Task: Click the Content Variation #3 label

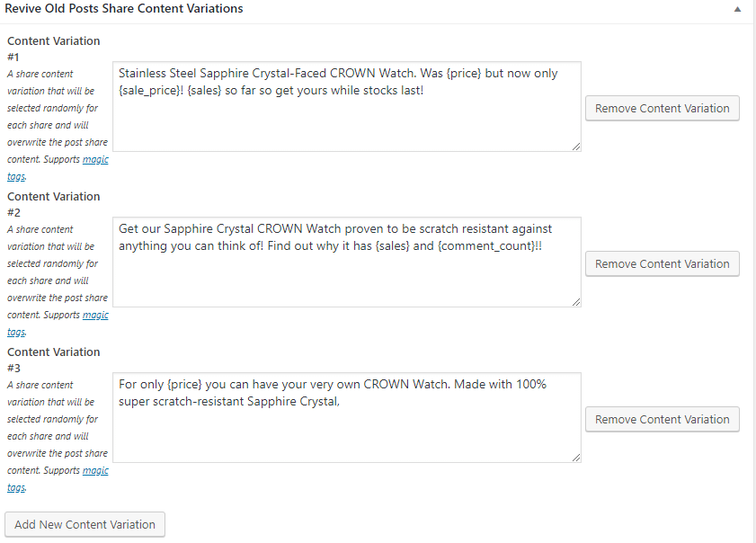Action: click(x=54, y=352)
